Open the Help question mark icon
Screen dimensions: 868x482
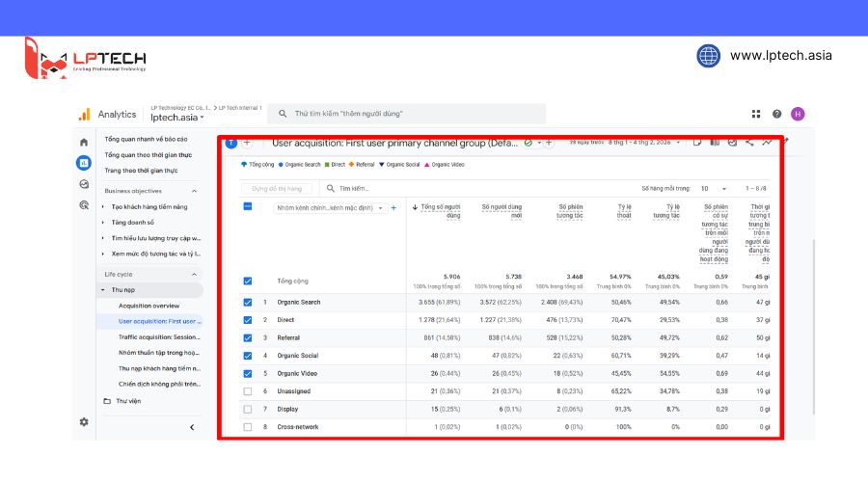click(x=776, y=114)
